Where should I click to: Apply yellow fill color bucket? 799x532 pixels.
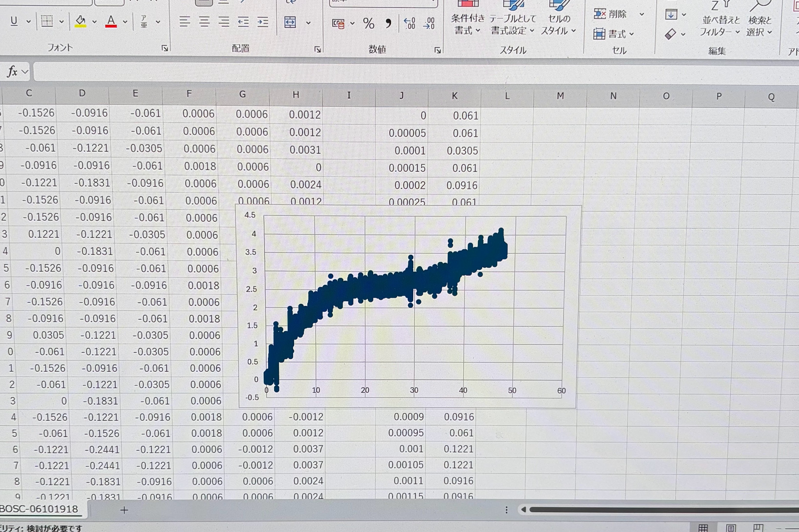click(80, 21)
